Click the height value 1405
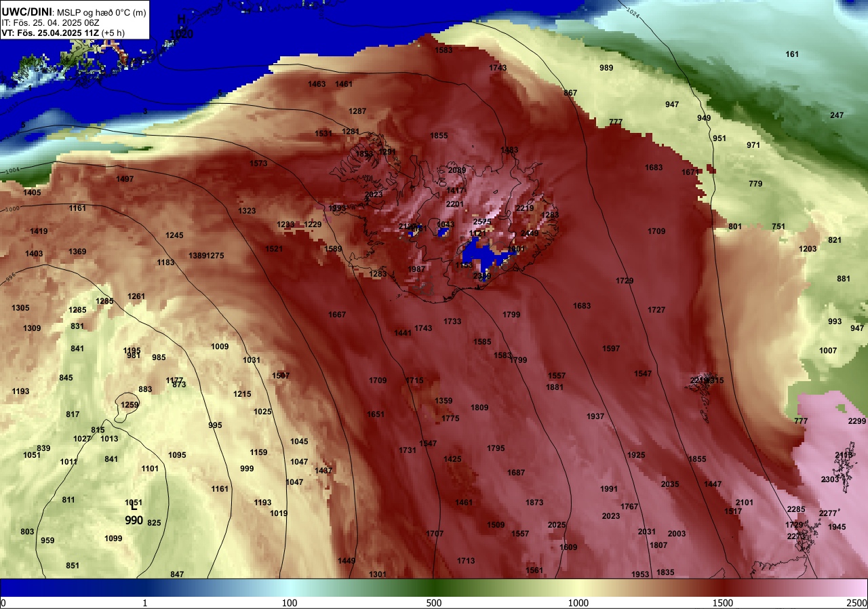This screenshot has width=868, height=609. [32, 193]
